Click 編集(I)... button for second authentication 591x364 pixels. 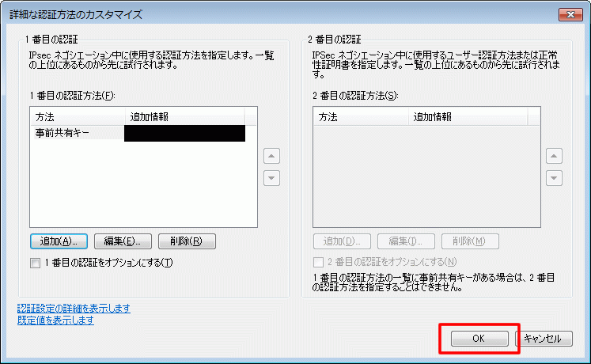pyautogui.click(x=406, y=241)
